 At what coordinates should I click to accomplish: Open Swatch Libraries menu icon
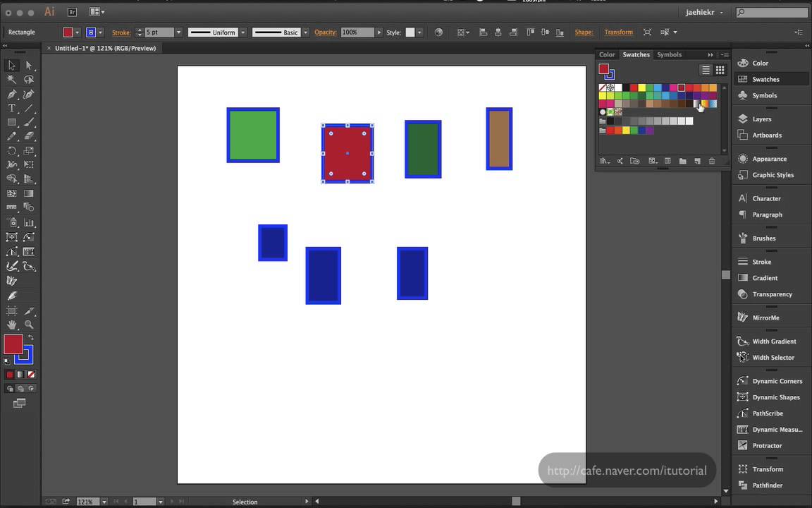point(604,161)
